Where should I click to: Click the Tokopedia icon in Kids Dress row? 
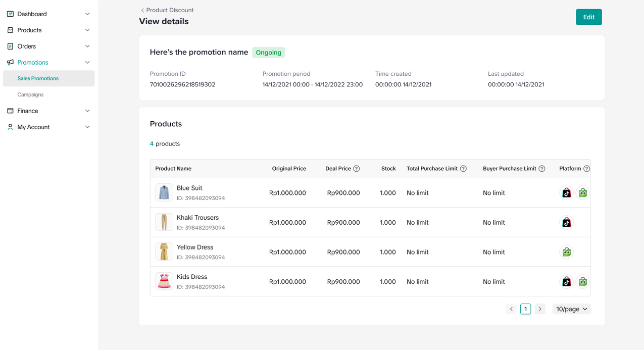pyautogui.click(x=582, y=282)
